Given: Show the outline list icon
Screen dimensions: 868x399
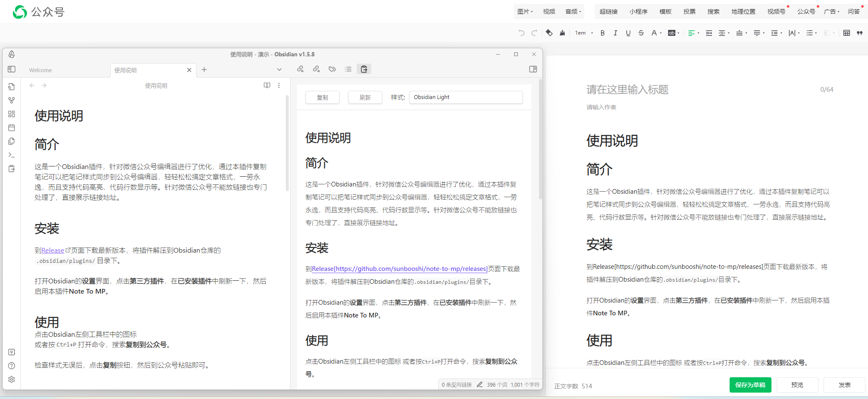Looking at the screenshot, I should tap(348, 69).
